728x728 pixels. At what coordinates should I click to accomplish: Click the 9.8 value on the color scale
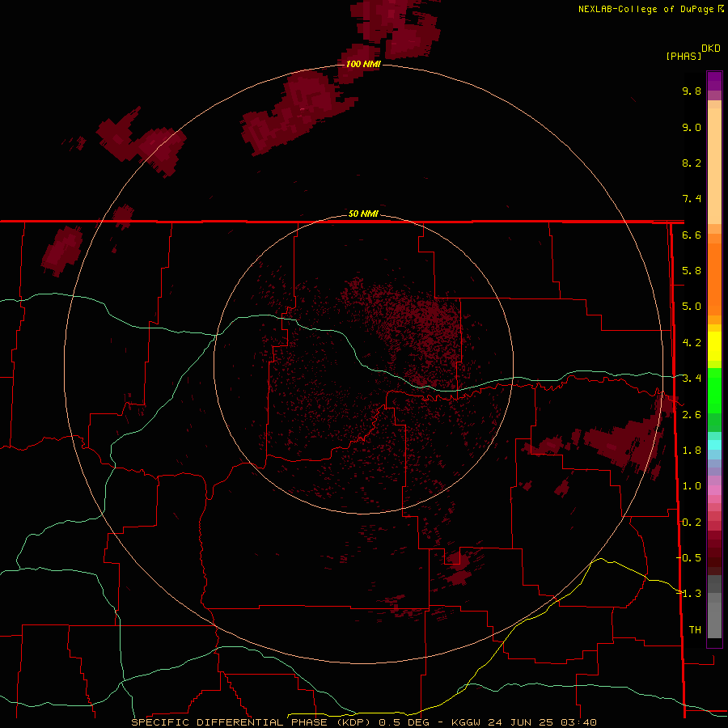click(x=692, y=91)
